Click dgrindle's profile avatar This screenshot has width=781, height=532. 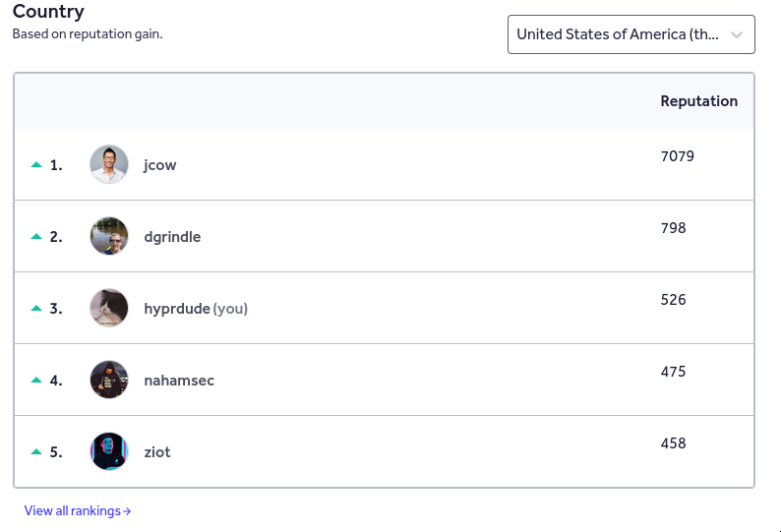[109, 237]
